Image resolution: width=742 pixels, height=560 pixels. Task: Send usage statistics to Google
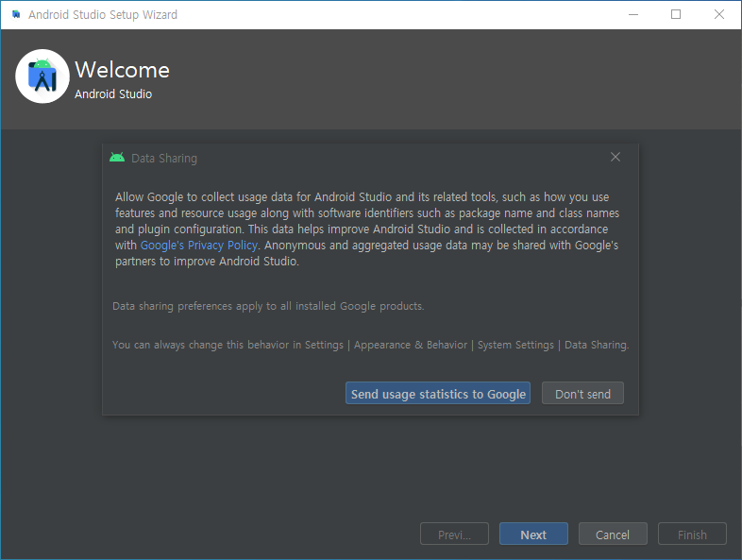click(x=438, y=394)
